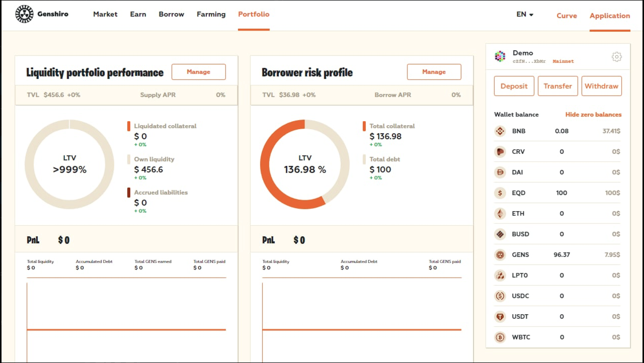Viewport: 644px width, 363px height.
Task: Click the BNB token icon
Action: [500, 131]
